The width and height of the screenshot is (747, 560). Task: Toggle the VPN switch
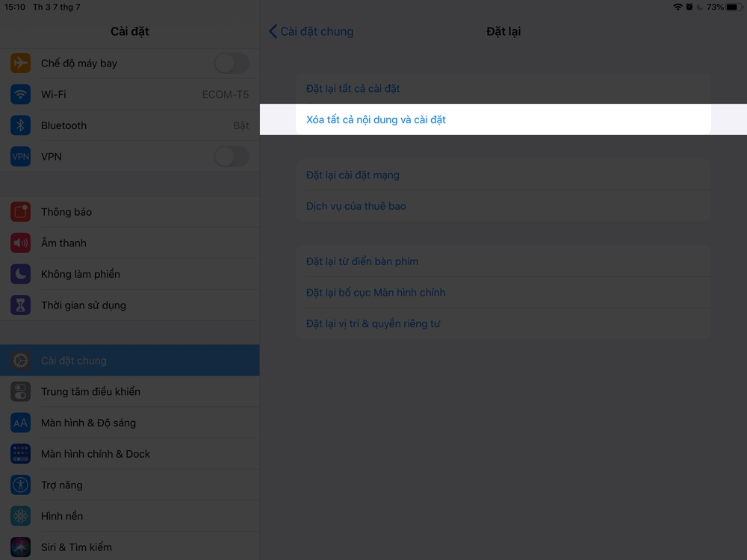[231, 156]
